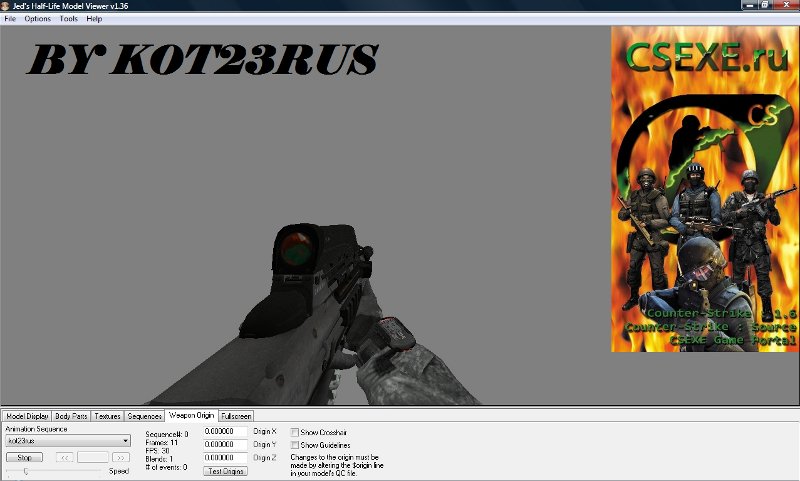Click the 'Blends: 1' info text
The image size is (800, 481).
[159, 459]
